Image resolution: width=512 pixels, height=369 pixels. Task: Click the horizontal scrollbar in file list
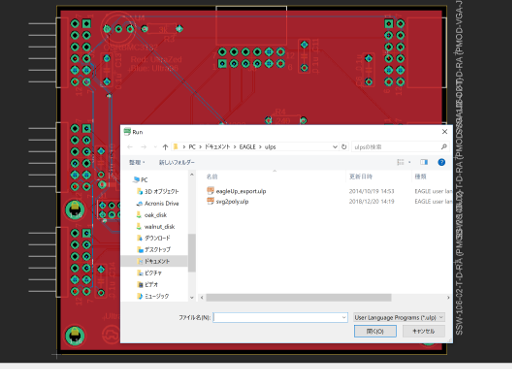coord(298,297)
